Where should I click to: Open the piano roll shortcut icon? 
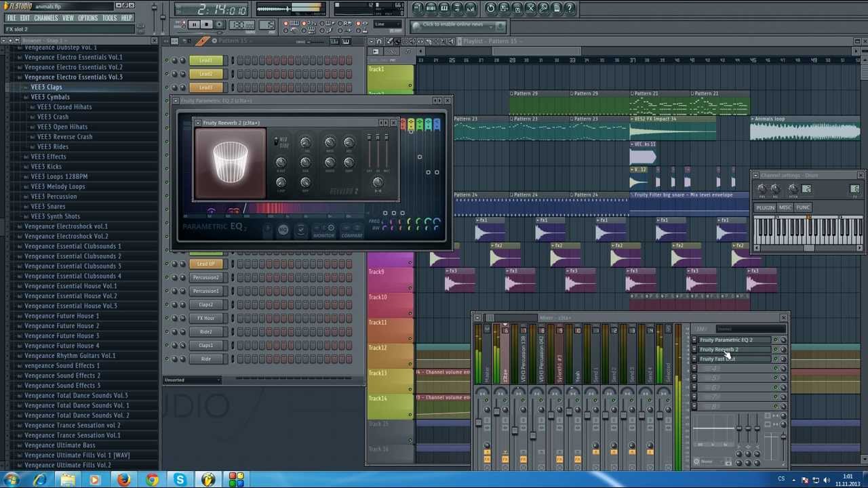click(444, 8)
